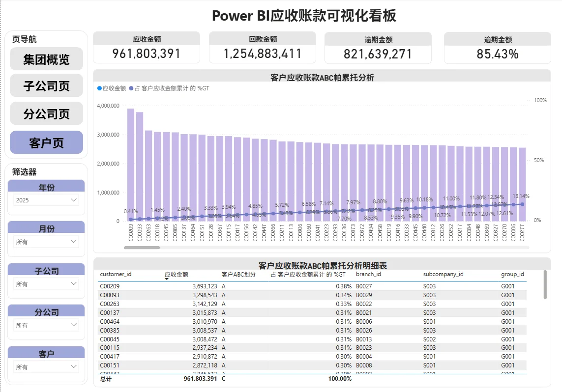Click the 应收金额 card value 961,803,391
Screen dimensions: 562x392
tap(146, 54)
